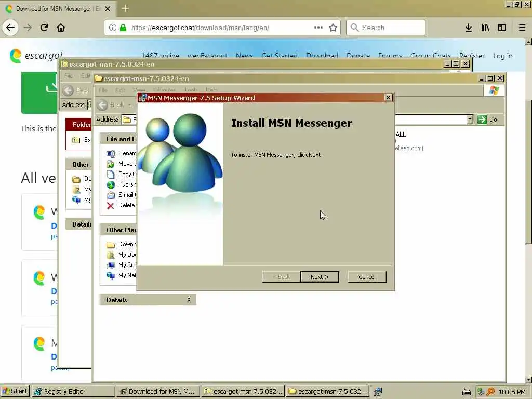Toggle the Firefox sidebar icon
The width and height of the screenshot is (532, 399).
(x=502, y=28)
